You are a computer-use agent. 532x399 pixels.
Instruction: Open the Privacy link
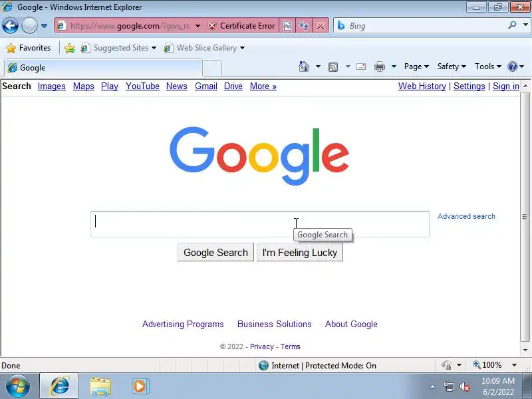coord(261,346)
